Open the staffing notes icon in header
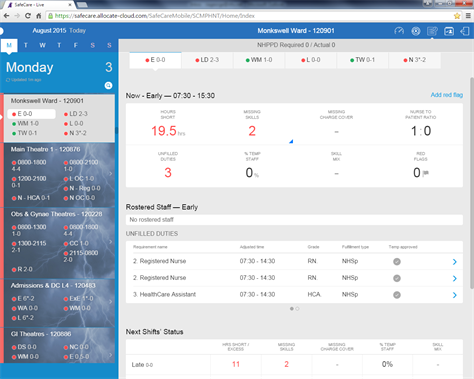 coord(432,31)
